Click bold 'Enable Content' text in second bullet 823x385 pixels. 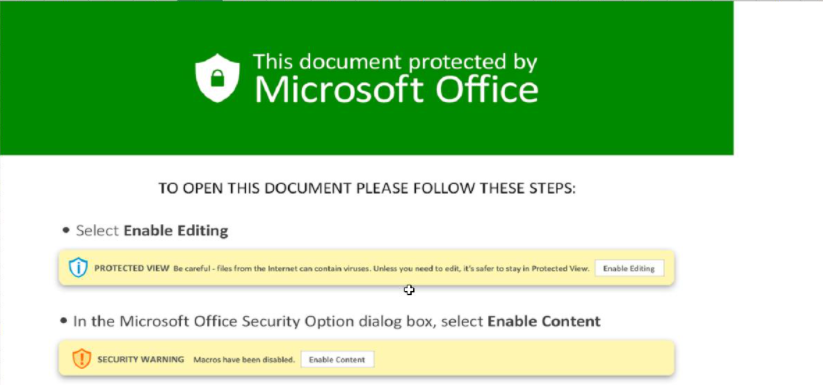[544, 321]
